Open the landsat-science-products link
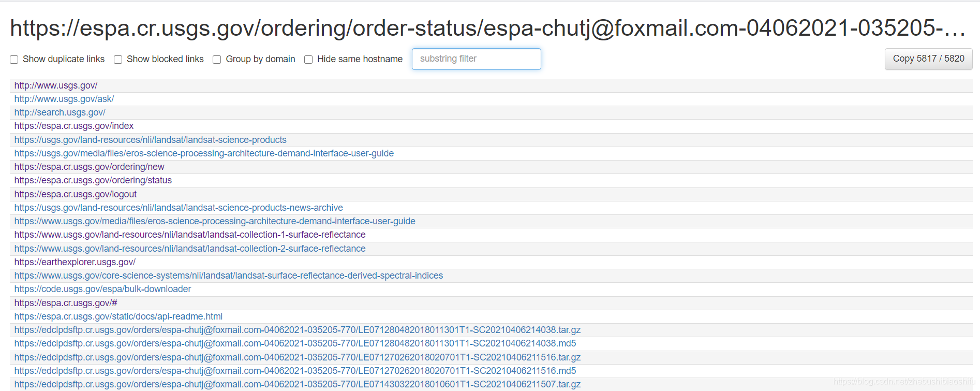Screen dimensions: 980x391 pos(150,140)
